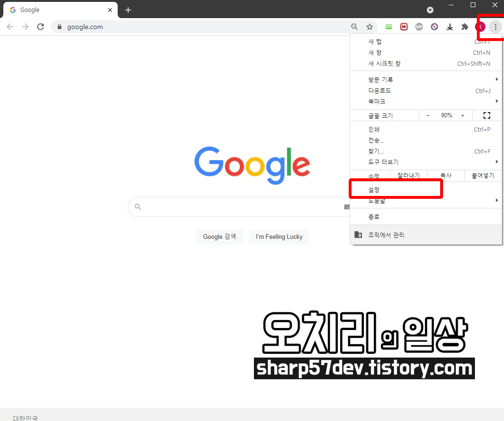Maximize the Chrome window

(473, 5)
